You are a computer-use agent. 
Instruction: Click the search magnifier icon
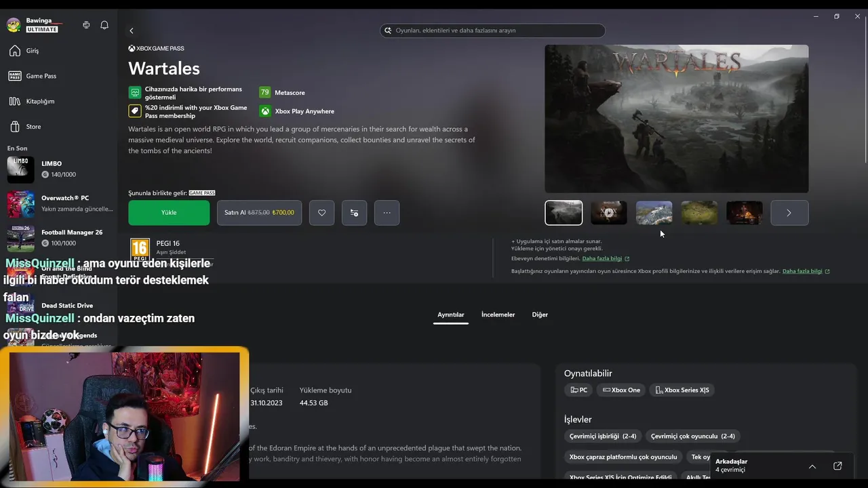pos(388,30)
